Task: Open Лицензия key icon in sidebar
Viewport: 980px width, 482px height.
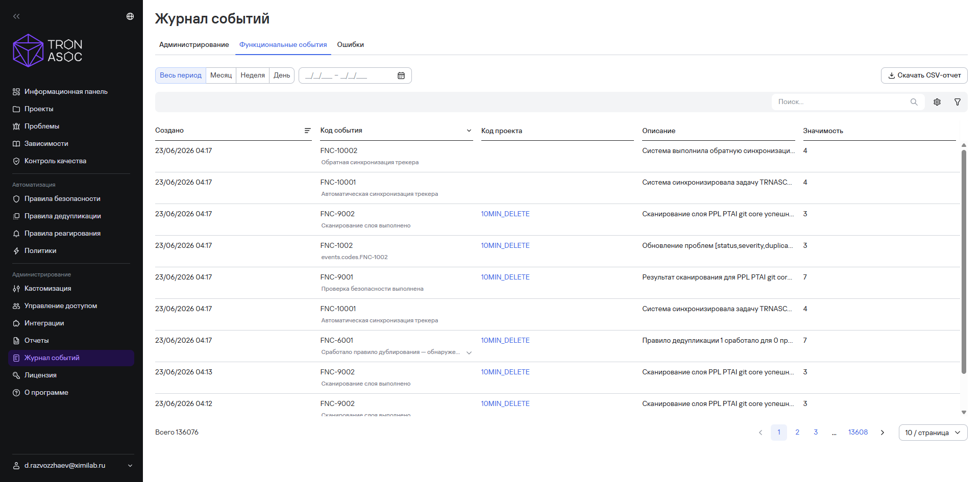Action: pyautogui.click(x=16, y=375)
